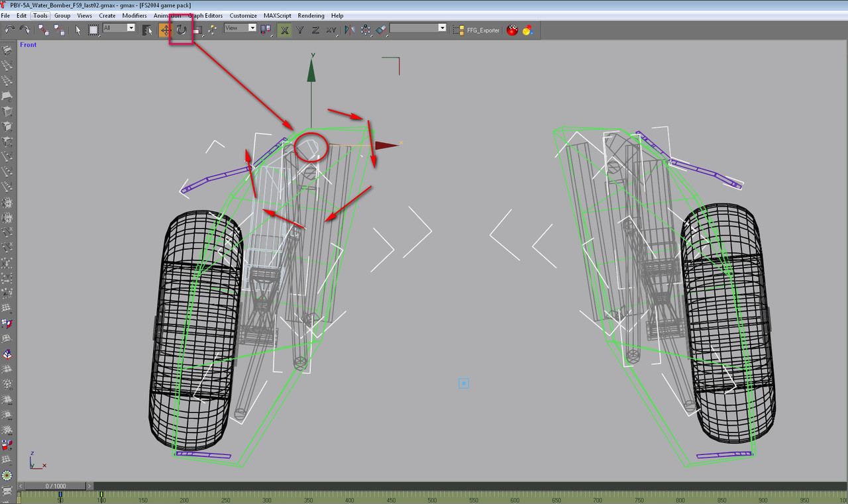The width and height of the screenshot is (848, 504).
Task: Open the Group menu
Action: (62, 15)
